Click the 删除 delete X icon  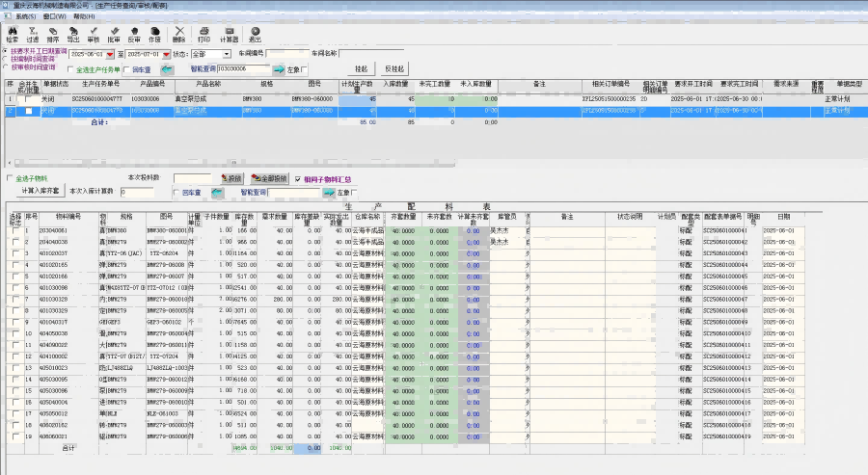point(179,34)
